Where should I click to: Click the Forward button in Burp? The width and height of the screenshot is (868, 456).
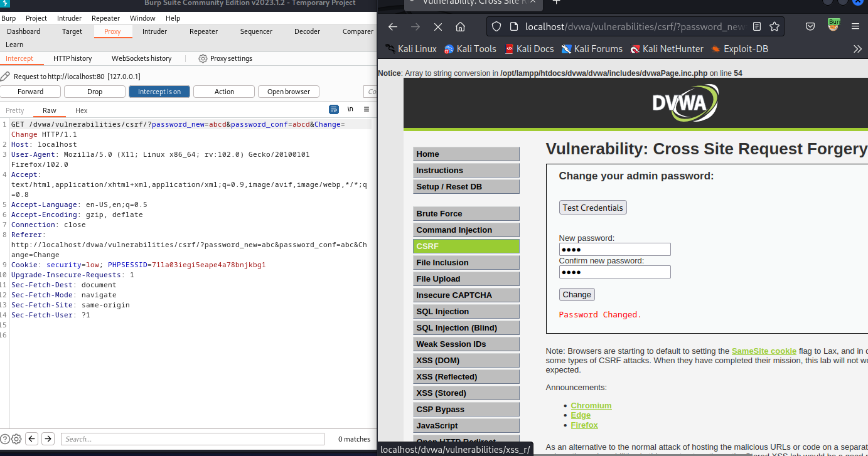[31, 92]
